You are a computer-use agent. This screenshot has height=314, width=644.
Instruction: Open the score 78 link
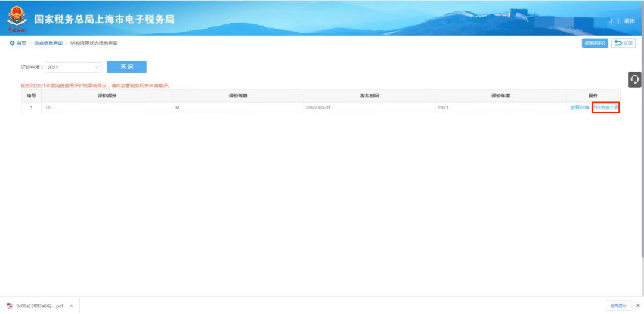coord(48,107)
